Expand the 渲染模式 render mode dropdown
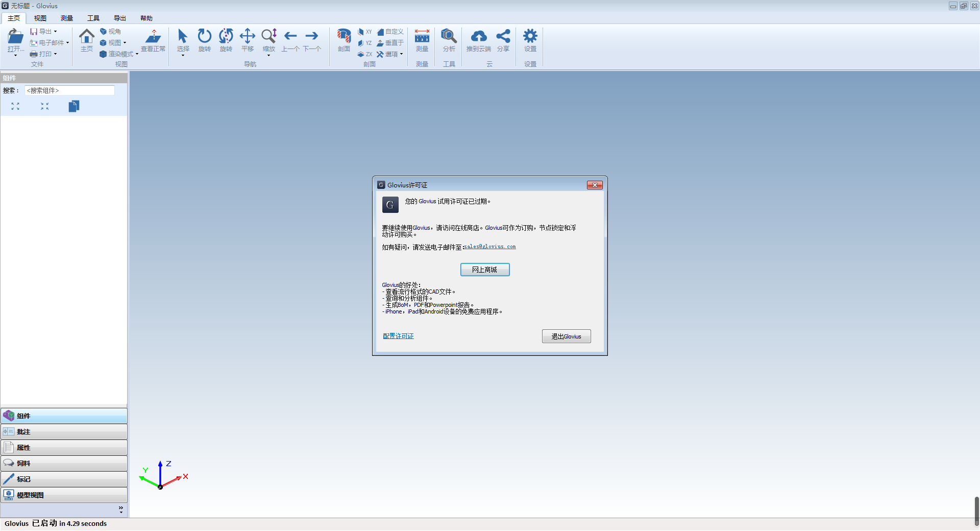The width and height of the screenshot is (980, 531). point(137,54)
